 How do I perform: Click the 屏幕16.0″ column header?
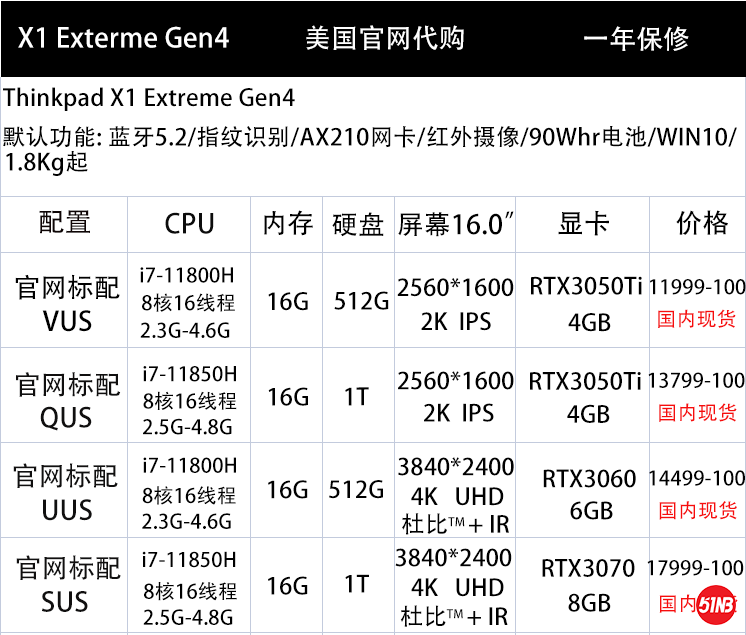[455, 225]
